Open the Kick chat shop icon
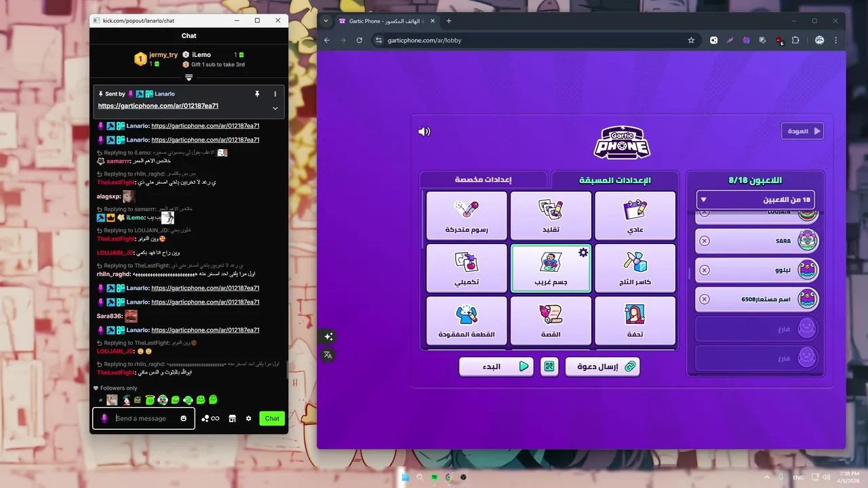 coord(232,418)
